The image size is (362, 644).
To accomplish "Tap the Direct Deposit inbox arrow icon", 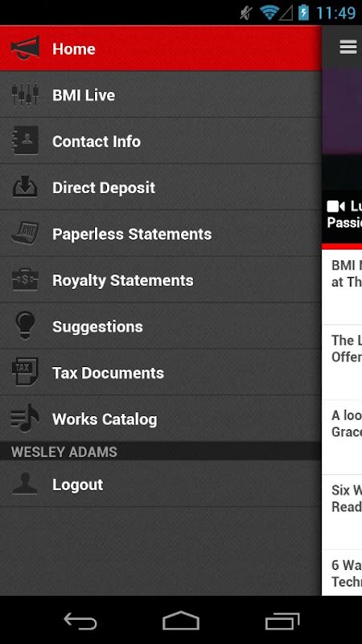I will click(26, 187).
